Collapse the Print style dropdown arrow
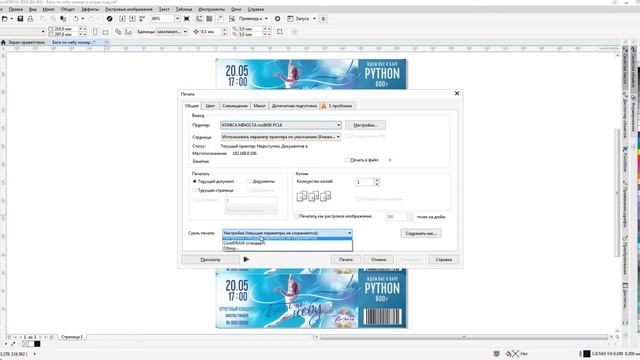This screenshot has height=360, width=640. click(349, 233)
